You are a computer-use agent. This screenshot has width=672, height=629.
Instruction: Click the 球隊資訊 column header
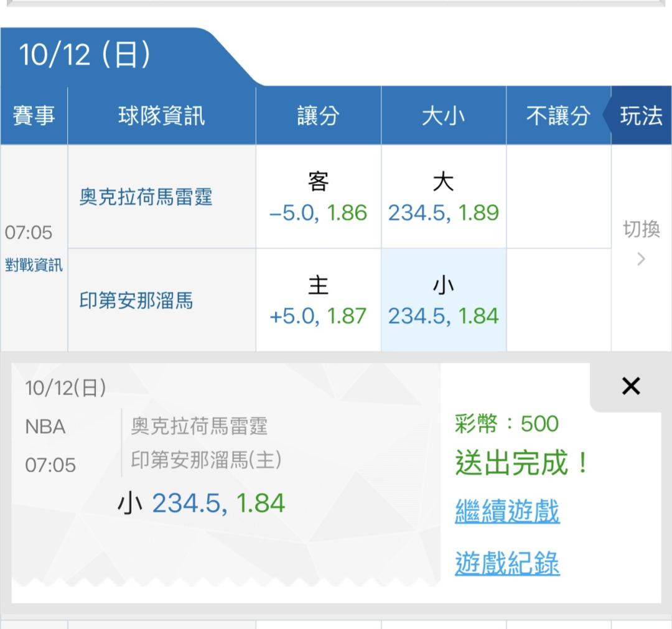161,116
